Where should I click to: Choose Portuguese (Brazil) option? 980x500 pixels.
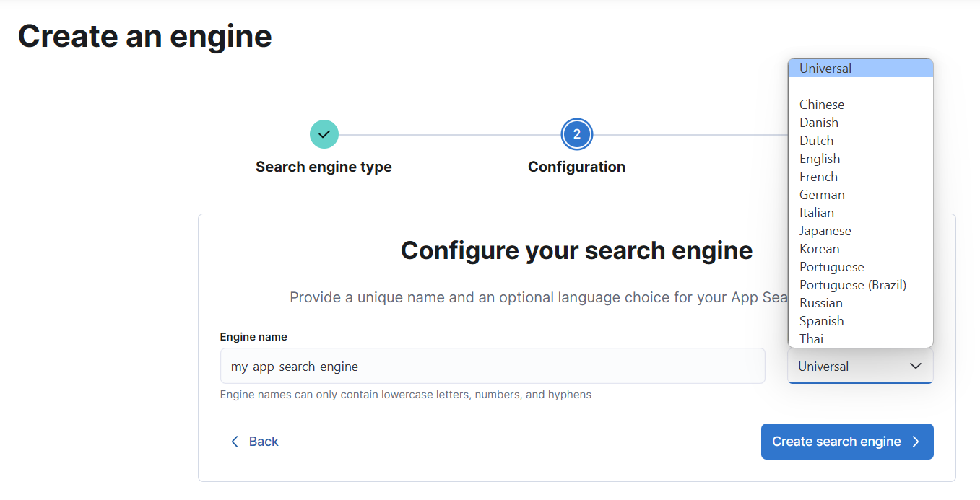tap(853, 285)
